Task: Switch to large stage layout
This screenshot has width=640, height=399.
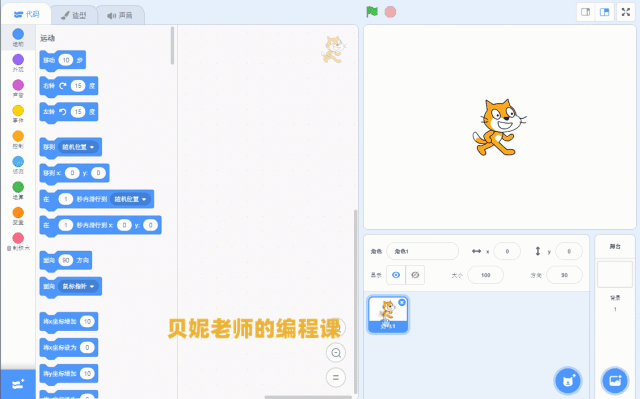Action: [x=604, y=12]
